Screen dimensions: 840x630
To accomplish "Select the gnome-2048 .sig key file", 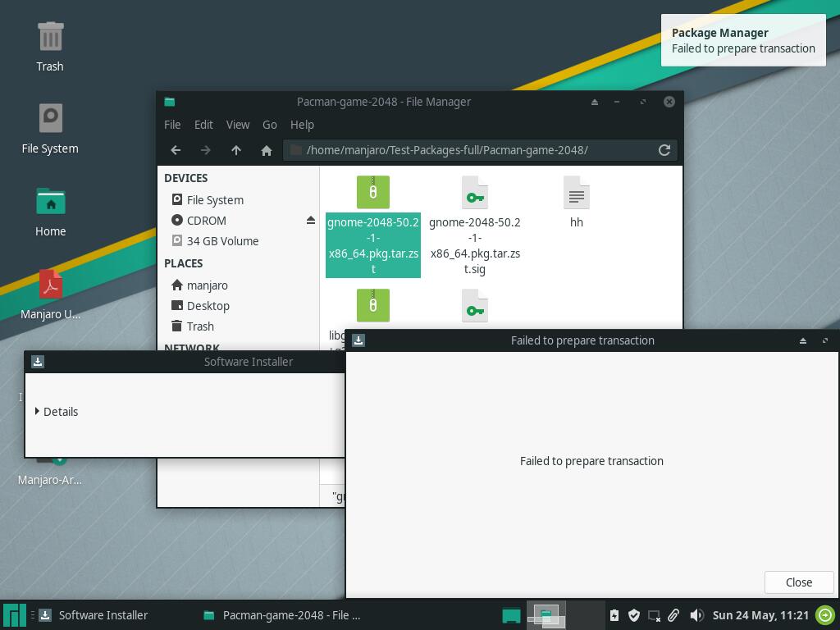I will pyautogui.click(x=475, y=225).
